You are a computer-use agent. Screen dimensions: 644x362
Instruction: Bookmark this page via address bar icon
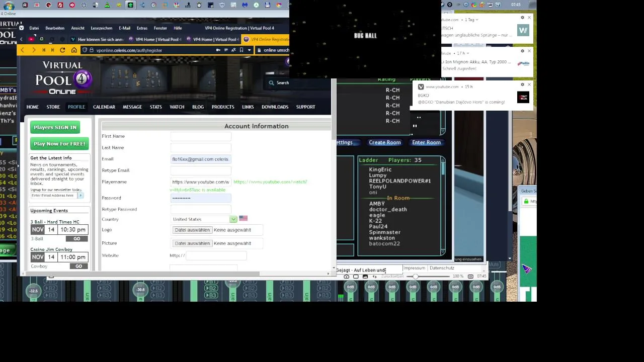coord(242,50)
